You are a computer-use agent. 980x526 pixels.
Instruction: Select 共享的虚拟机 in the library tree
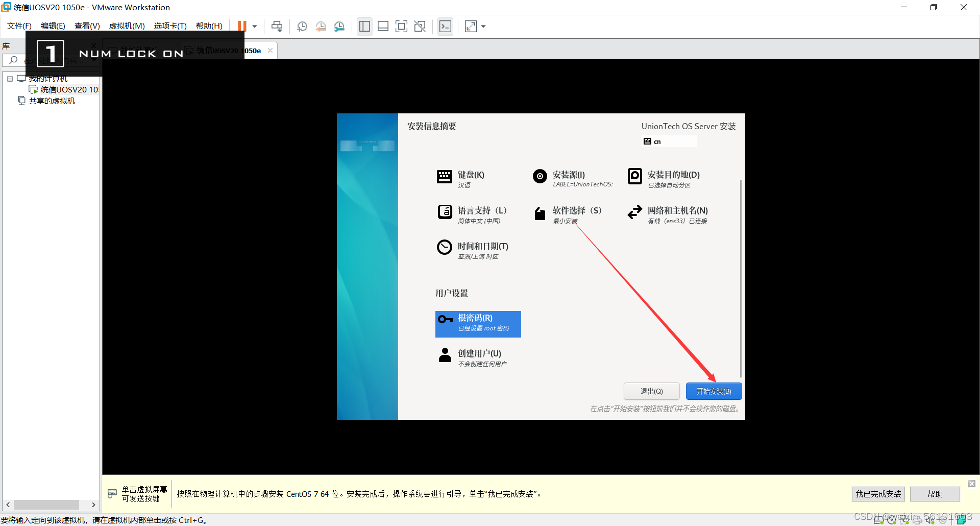pyautogui.click(x=47, y=101)
